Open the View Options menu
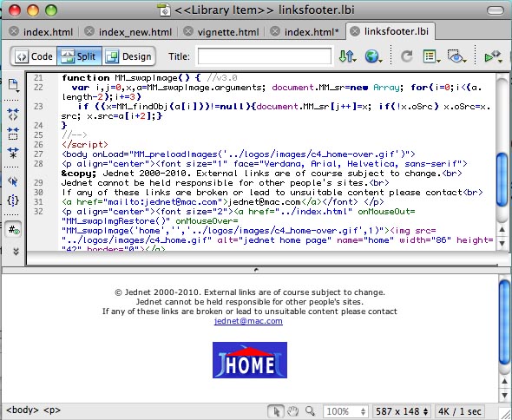Viewport: 512px width, 420px height. 431,56
